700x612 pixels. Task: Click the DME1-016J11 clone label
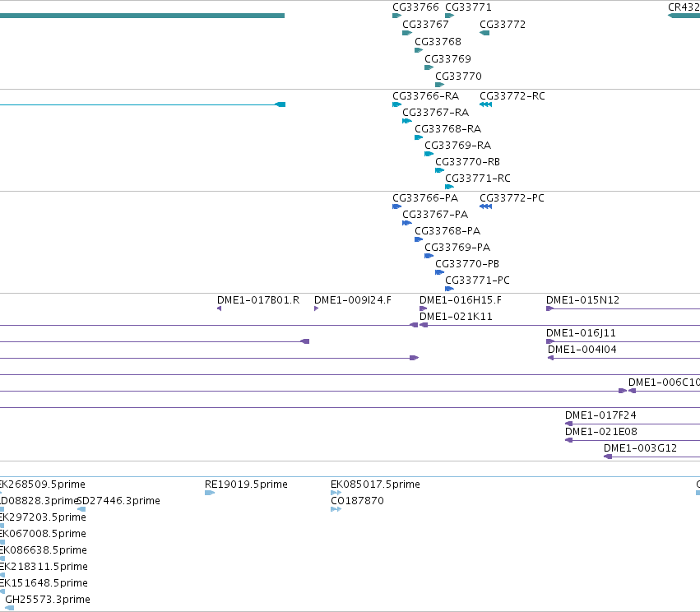tap(581, 333)
